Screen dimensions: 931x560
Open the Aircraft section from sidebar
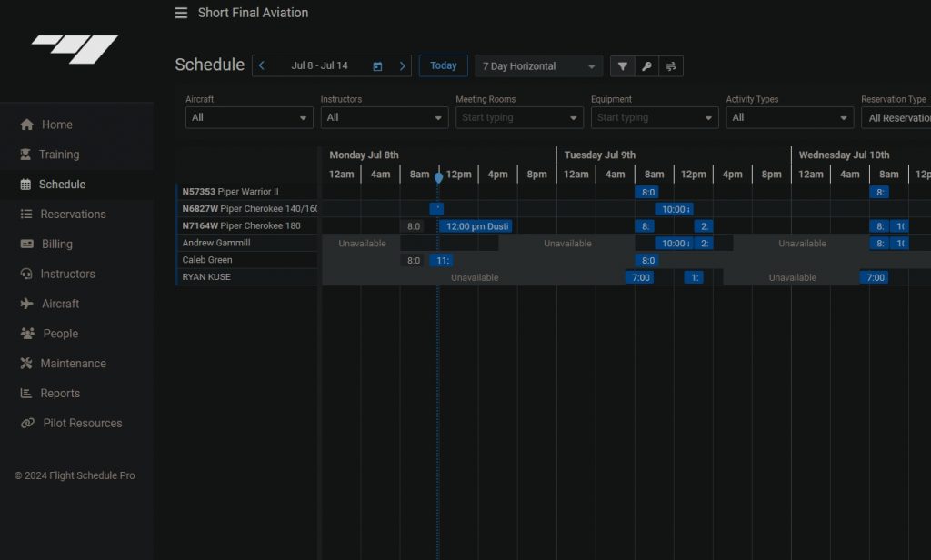click(60, 304)
